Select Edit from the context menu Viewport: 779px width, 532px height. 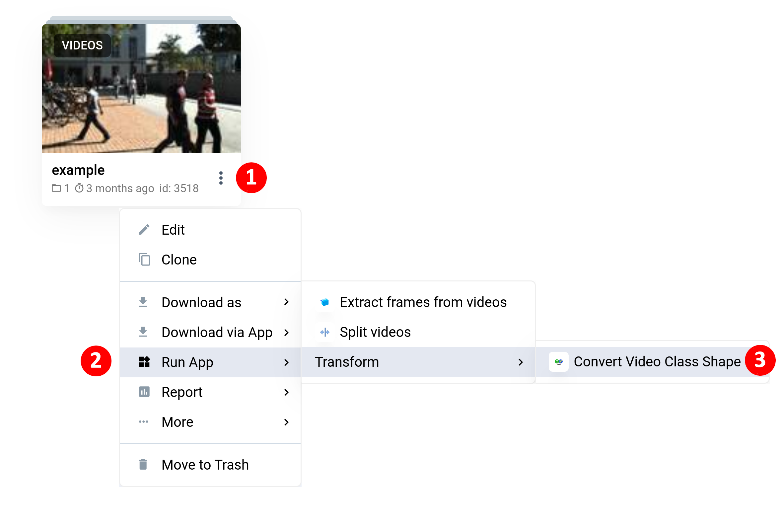coord(210,230)
